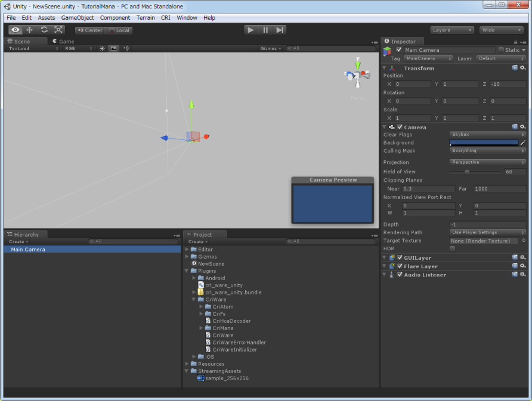Viewport: 532px width, 401px height.
Task: Open the Layer Default dropdown
Action: 501,58
